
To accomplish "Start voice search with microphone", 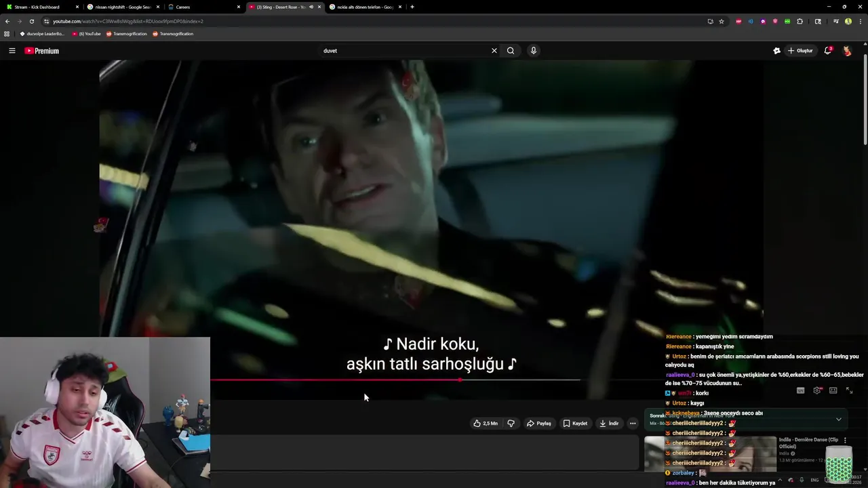I will [534, 51].
